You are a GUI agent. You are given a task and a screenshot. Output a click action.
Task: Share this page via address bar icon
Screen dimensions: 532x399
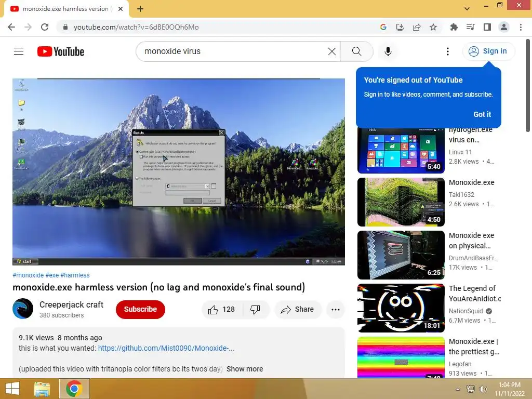[x=417, y=27]
